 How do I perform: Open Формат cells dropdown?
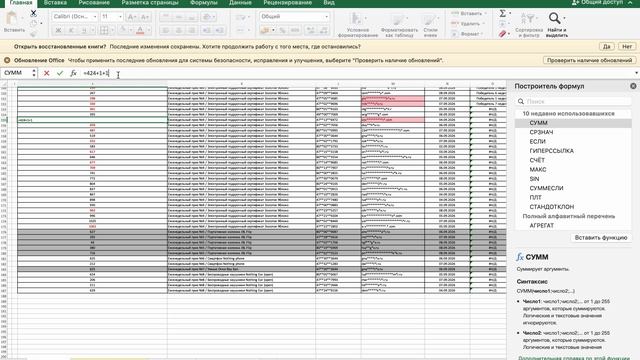[x=468, y=34]
